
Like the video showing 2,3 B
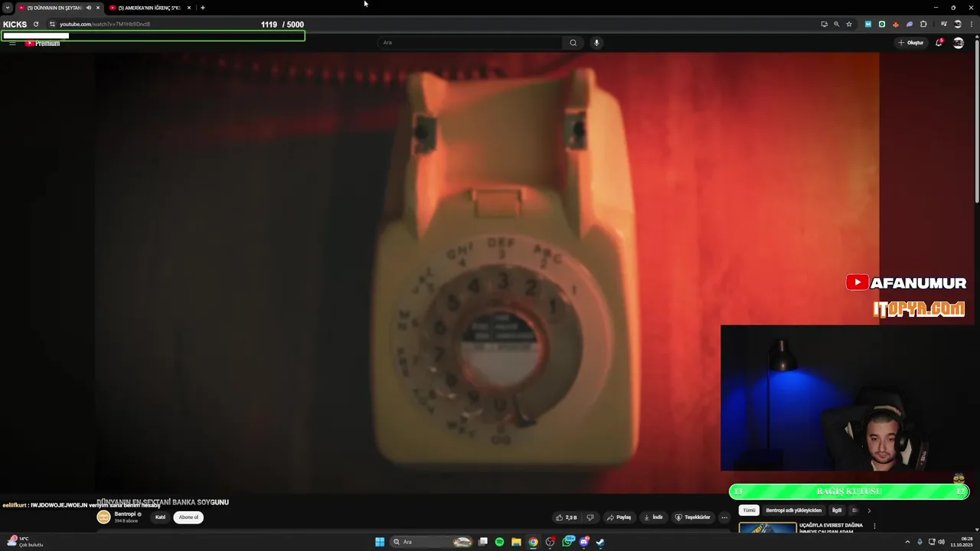pos(567,517)
